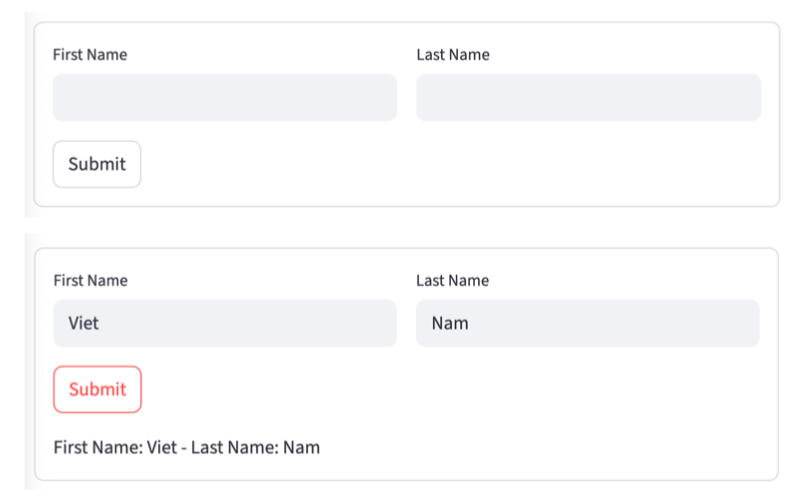Screen dimensions: 810x490
Task: Click right end of the Viet input field
Action: (x=382, y=323)
